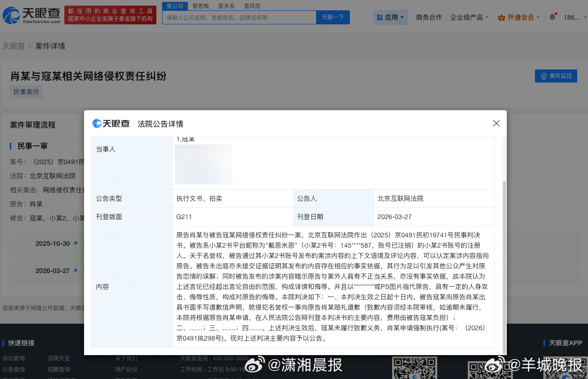The width and height of the screenshot is (588, 379).
Task: Click the TianYanCha logo in header
Action: click(x=31, y=15)
